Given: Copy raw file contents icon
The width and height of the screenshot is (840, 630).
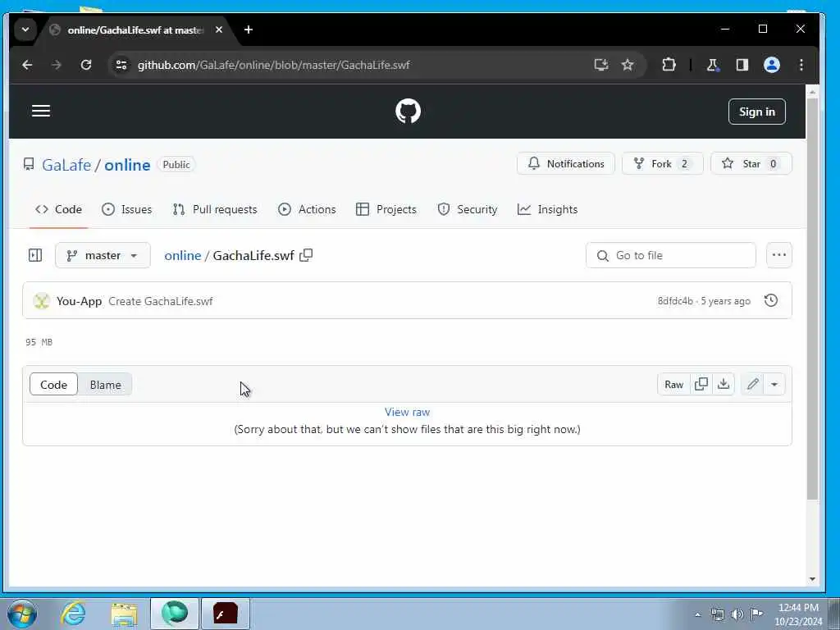Looking at the screenshot, I should [x=701, y=384].
